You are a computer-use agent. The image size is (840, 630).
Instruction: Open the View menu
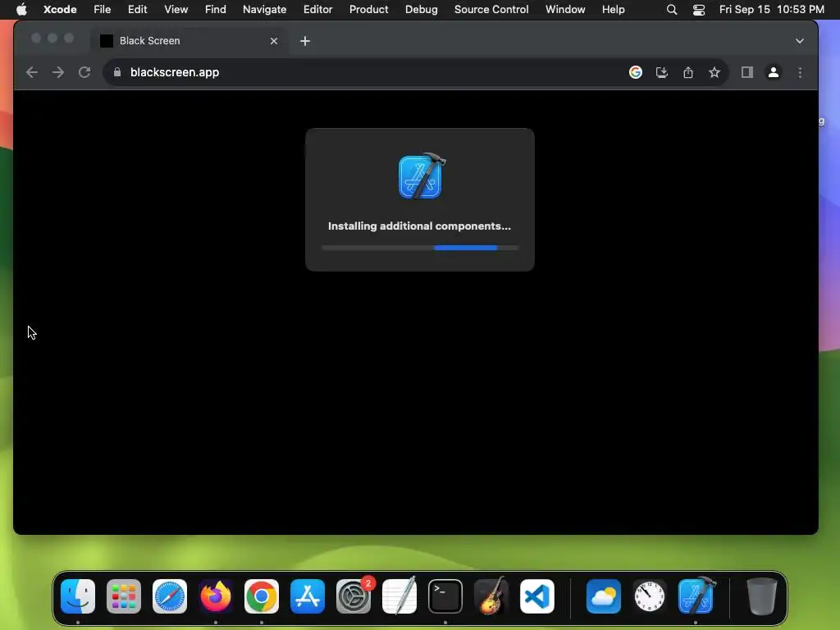176,9
